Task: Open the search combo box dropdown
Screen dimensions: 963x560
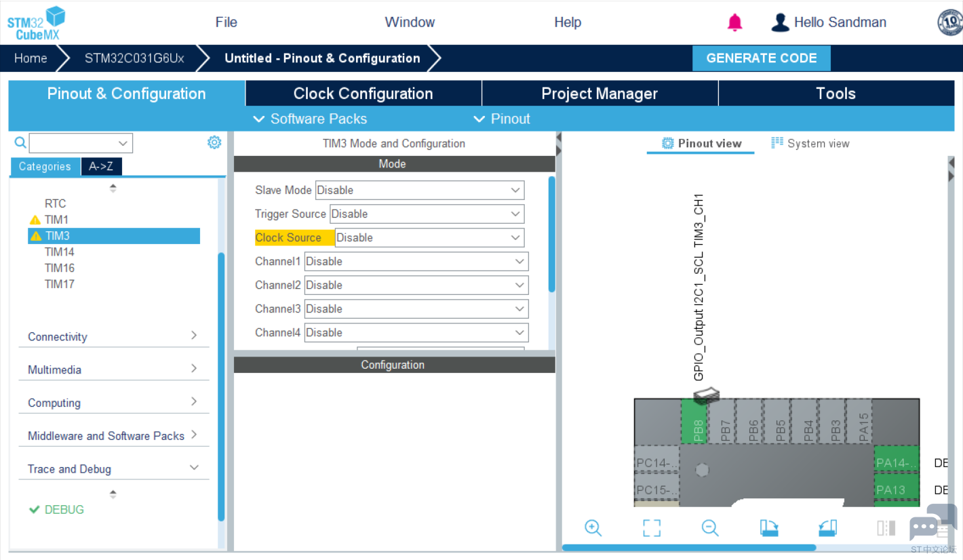Action: click(123, 143)
